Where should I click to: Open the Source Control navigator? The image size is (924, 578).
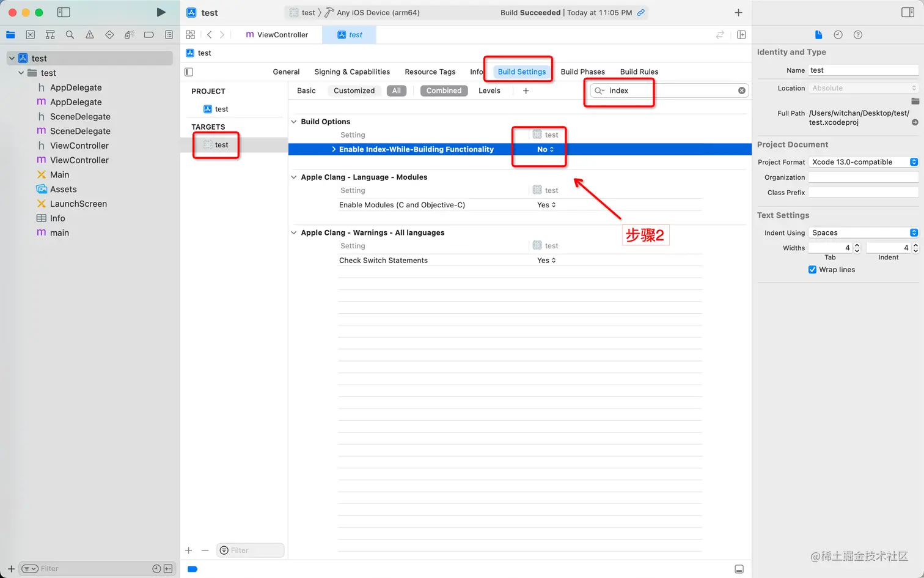click(30, 35)
